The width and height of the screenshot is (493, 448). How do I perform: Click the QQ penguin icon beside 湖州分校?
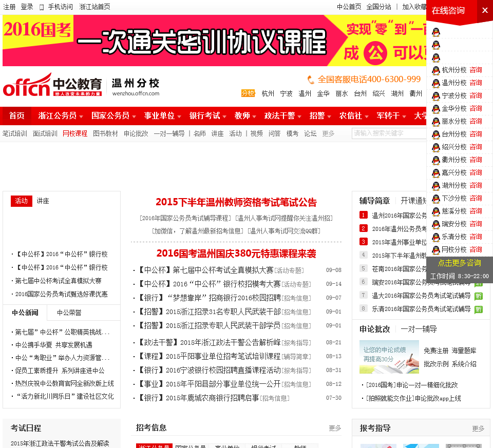point(436,186)
